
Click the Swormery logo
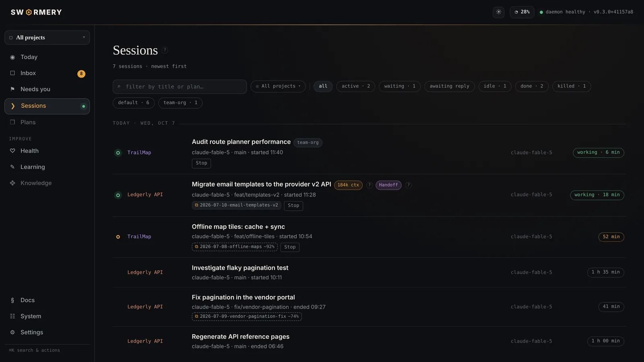[36, 12]
